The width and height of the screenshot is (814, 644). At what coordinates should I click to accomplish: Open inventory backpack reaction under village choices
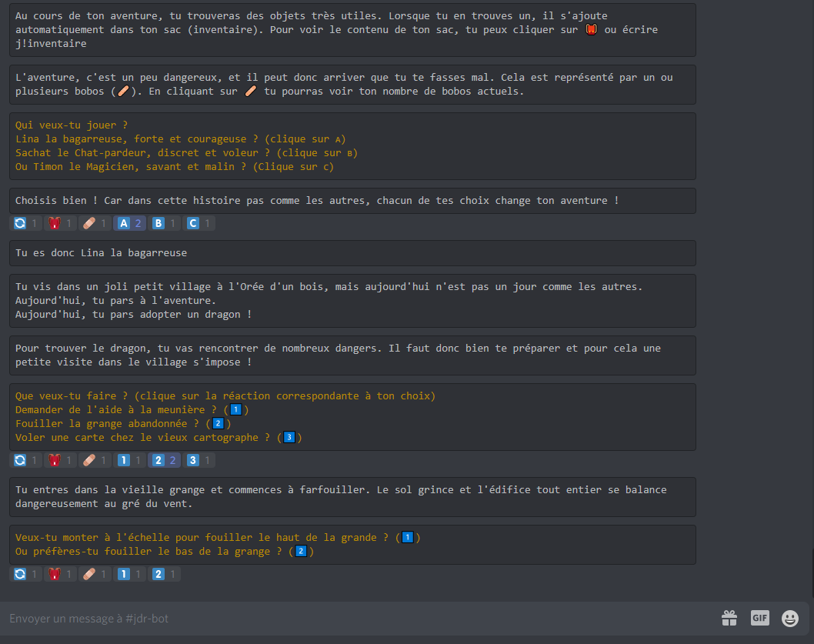[x=60, y=461]
